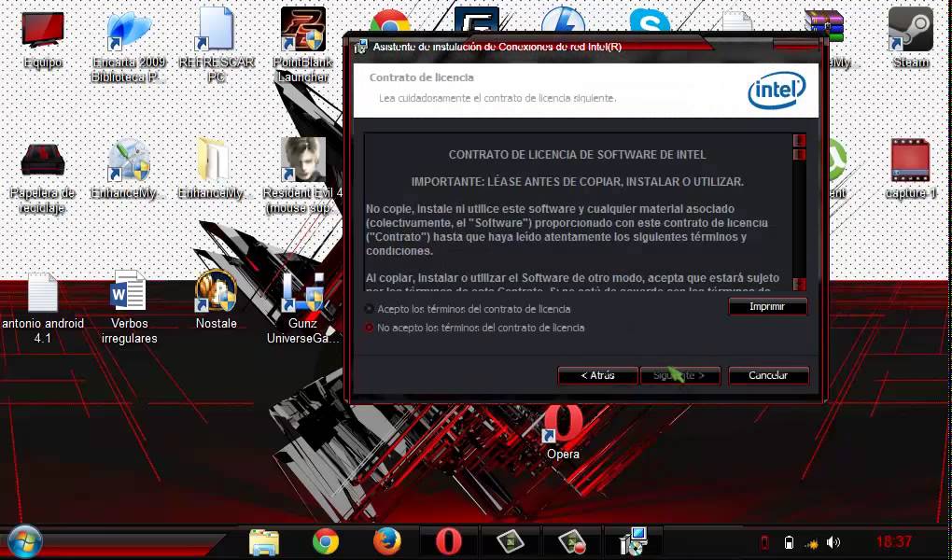This screenshot has width=952, height=560.
Task: Click the network tray icon
Action: click(x=812, y=543)
